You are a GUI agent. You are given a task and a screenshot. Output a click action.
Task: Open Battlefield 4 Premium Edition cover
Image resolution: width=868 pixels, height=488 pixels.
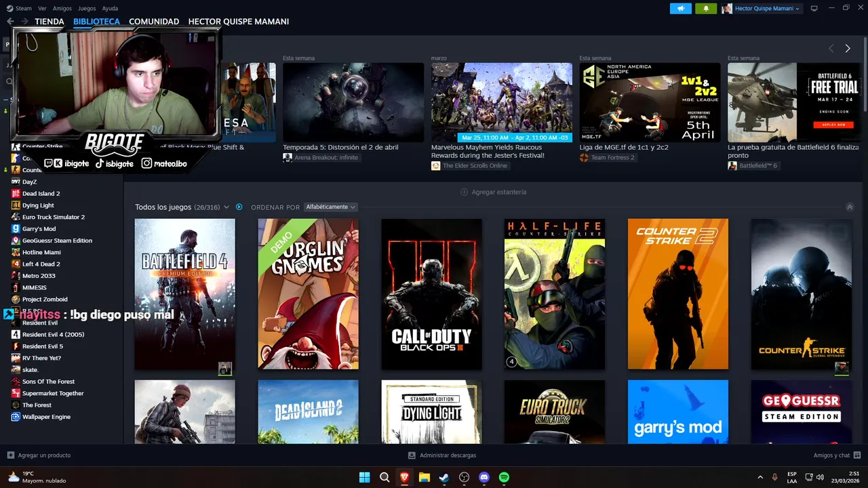tap(185, 294)
